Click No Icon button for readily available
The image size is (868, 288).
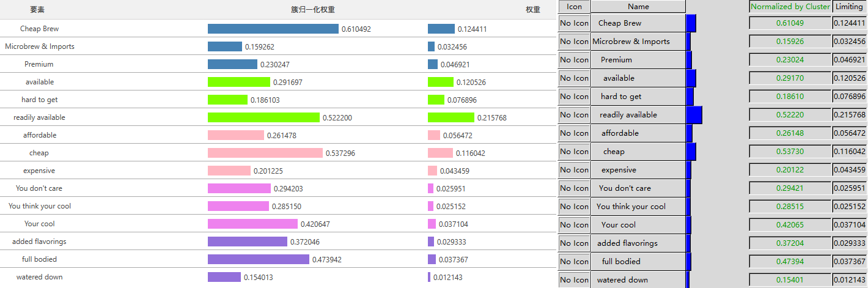575,115
